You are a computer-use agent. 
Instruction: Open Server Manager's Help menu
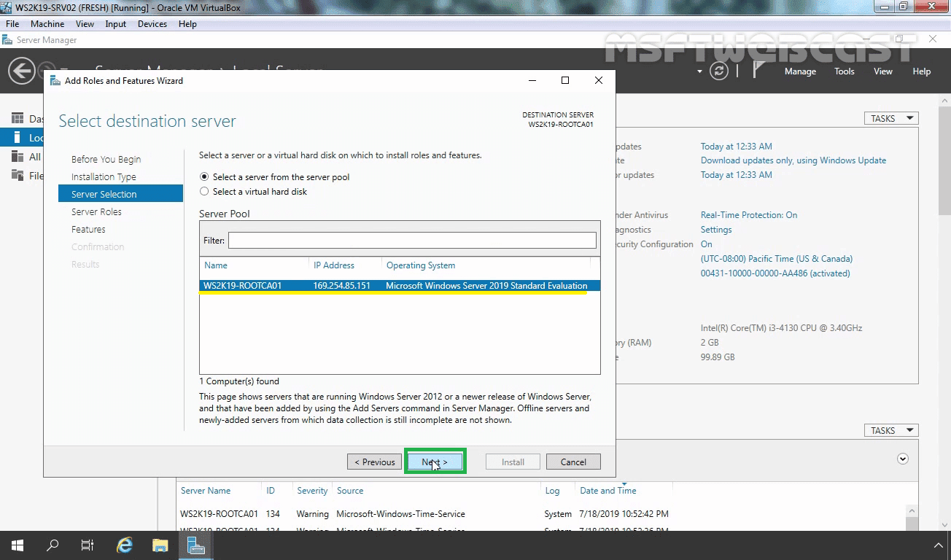click(921, 71)
